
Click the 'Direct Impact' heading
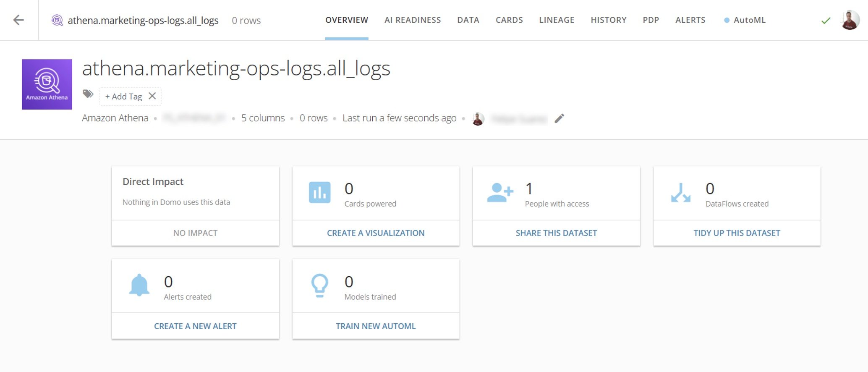tap(153, 182)
